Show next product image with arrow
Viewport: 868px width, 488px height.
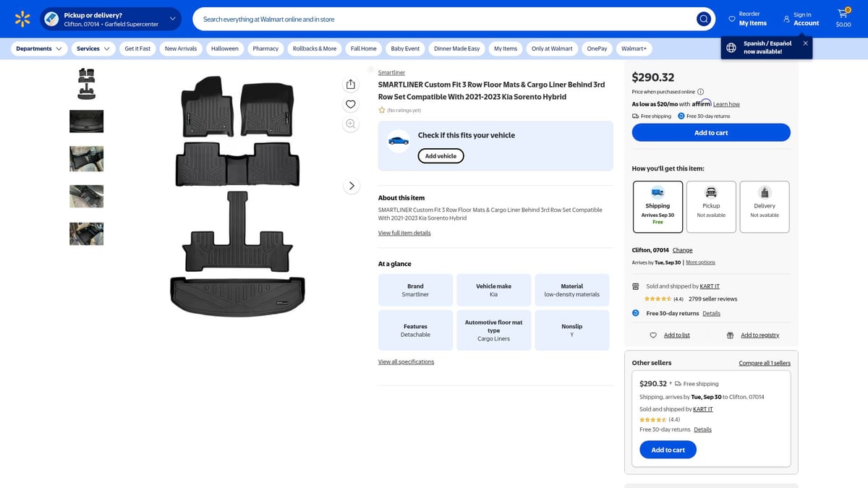(352, 186)
